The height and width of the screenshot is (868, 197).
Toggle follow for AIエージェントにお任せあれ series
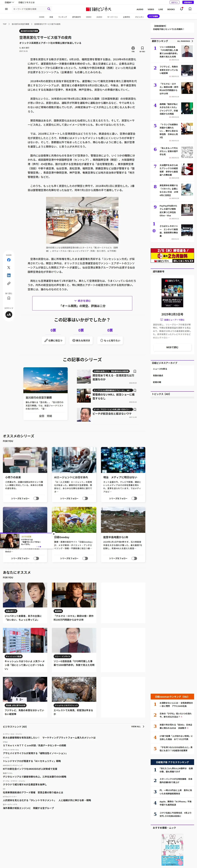click(85, 498)
